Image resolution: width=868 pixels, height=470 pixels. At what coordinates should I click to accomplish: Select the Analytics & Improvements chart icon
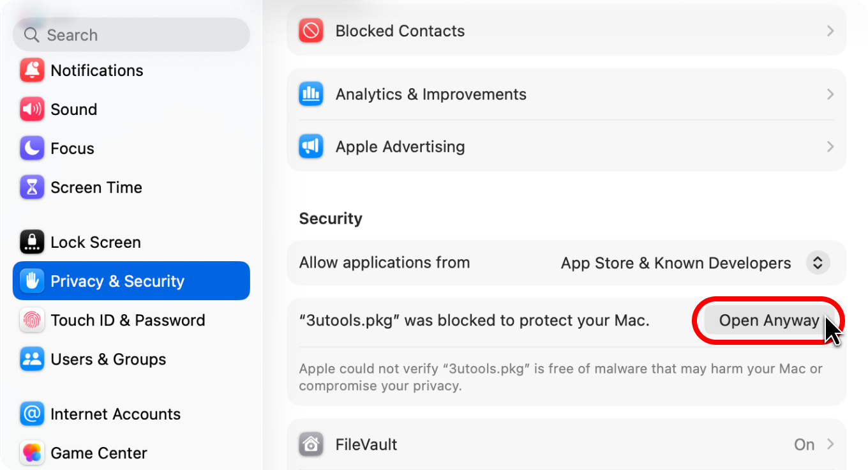tap(311, 94)
